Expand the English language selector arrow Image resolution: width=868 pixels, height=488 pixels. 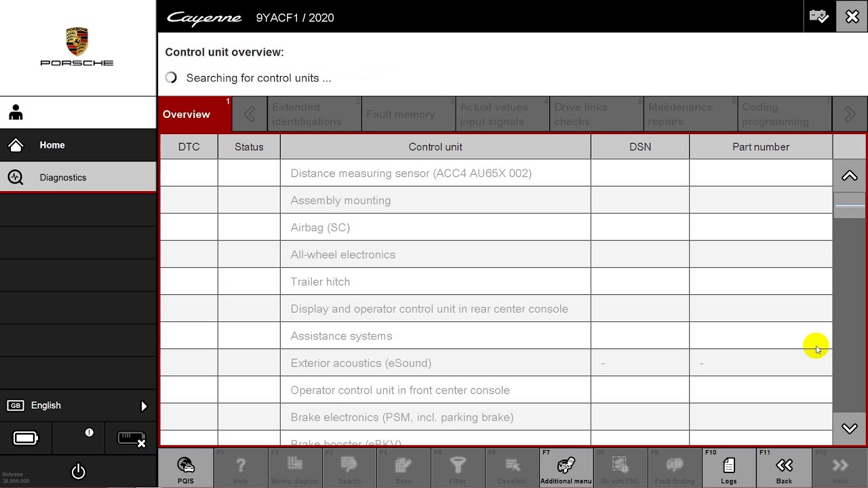pyautogui.click(x=144, y=406)
